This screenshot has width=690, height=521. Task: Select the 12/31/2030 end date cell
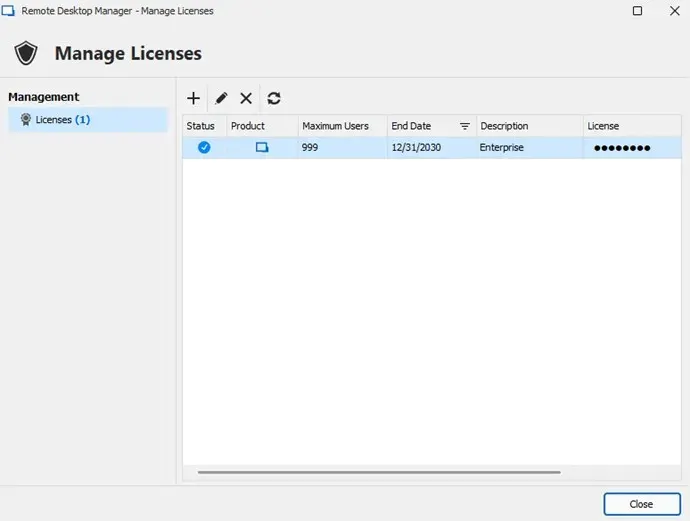tap(432, 147)
